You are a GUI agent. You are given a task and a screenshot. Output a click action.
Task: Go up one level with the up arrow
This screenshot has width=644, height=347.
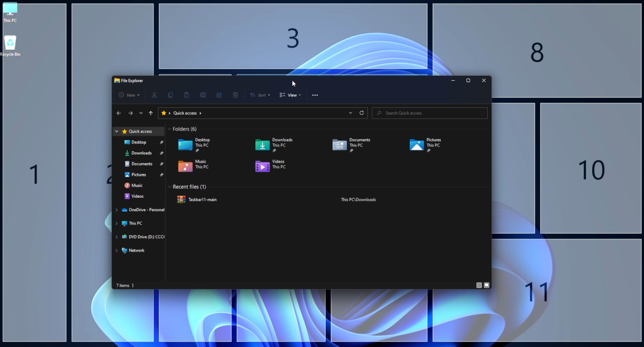pyautogui.click(x=151, y=113)
